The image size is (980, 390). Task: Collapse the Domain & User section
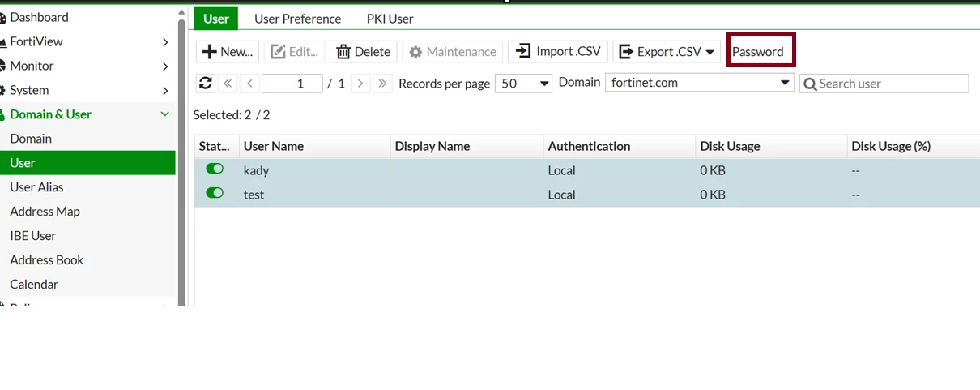(x=165, y=114)
